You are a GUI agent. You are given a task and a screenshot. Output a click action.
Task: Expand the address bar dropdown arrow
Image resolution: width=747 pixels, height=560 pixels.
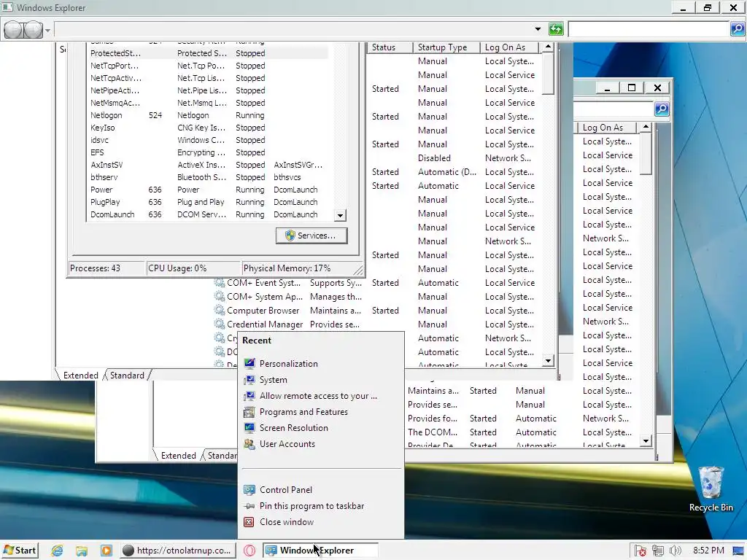pos(538,29)
